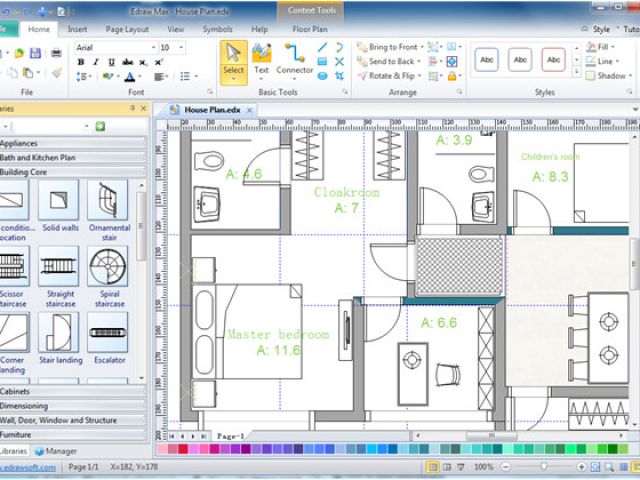
Task: Toggle bold text formatting
Action: click(81, 62)
